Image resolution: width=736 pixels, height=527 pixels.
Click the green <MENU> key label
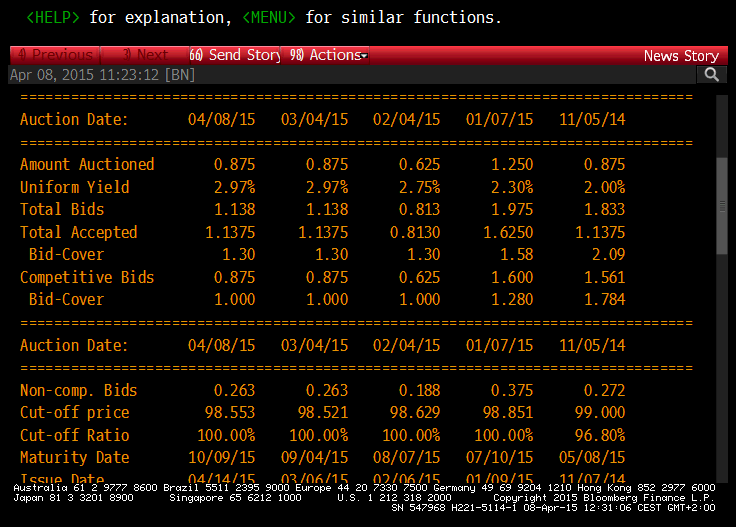(269, 17)
